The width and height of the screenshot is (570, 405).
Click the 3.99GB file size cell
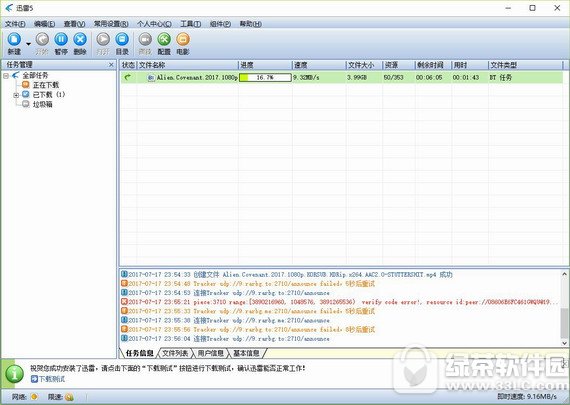[357, 77]
